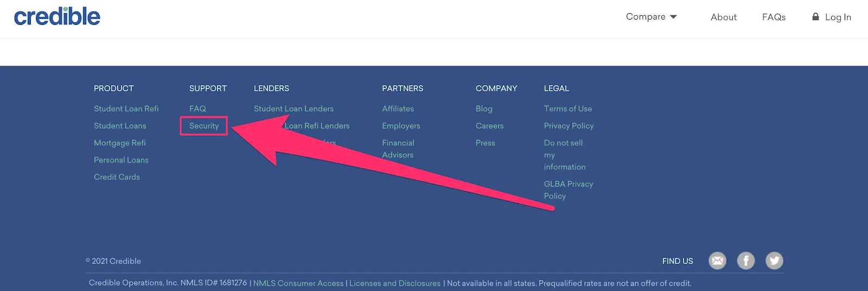Open the Compare menu label
The image size is (868, 291).
tap(646, 17)
